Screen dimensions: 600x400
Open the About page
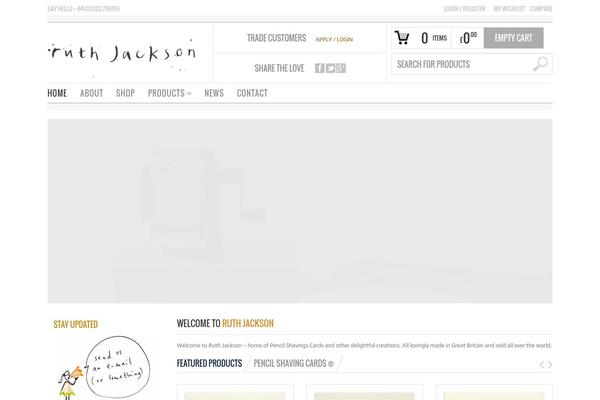pyautogui.click(x=91, y=93)
